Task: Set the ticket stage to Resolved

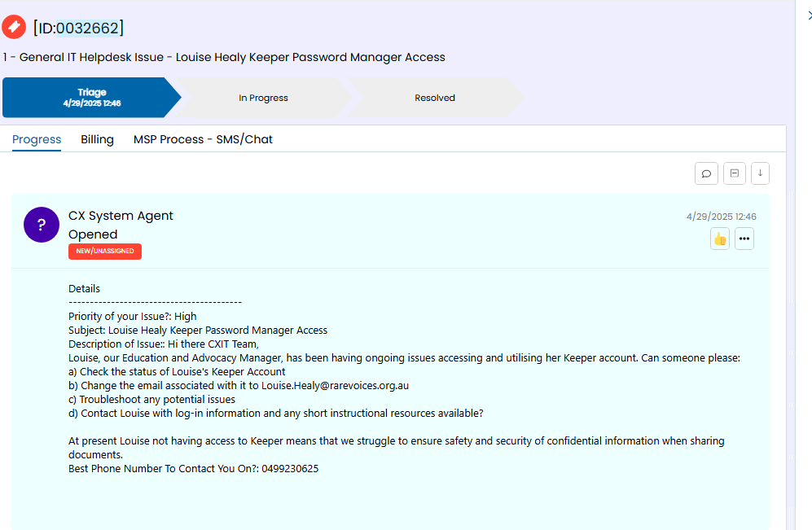Action: 435,98
